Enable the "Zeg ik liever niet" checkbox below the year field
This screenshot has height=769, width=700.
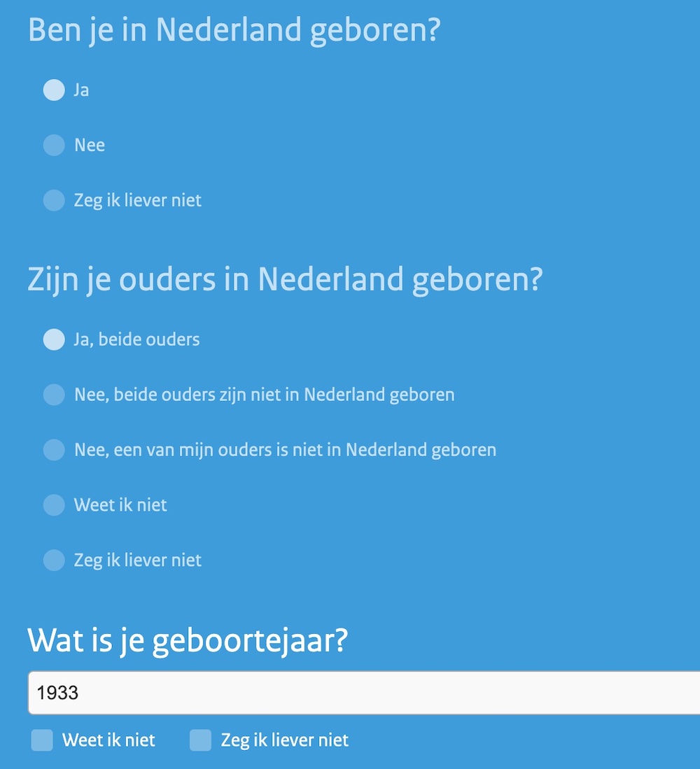click(201, 740)
